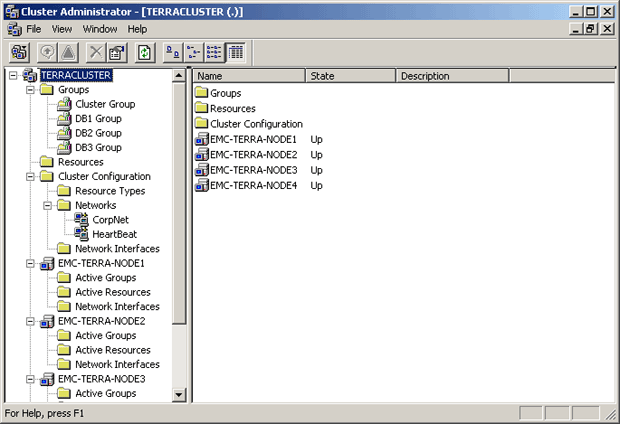Click the Delete X toolbar icon

point(96,52)
